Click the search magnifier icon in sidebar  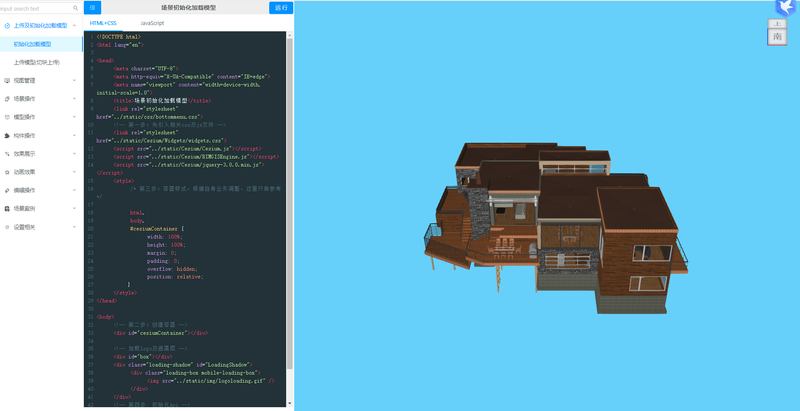(76, 8)
